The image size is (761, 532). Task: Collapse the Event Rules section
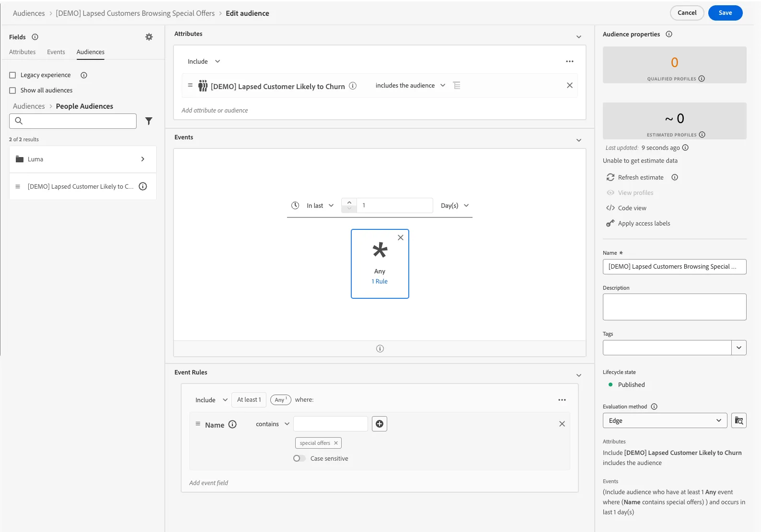click(x=579, y=375)
